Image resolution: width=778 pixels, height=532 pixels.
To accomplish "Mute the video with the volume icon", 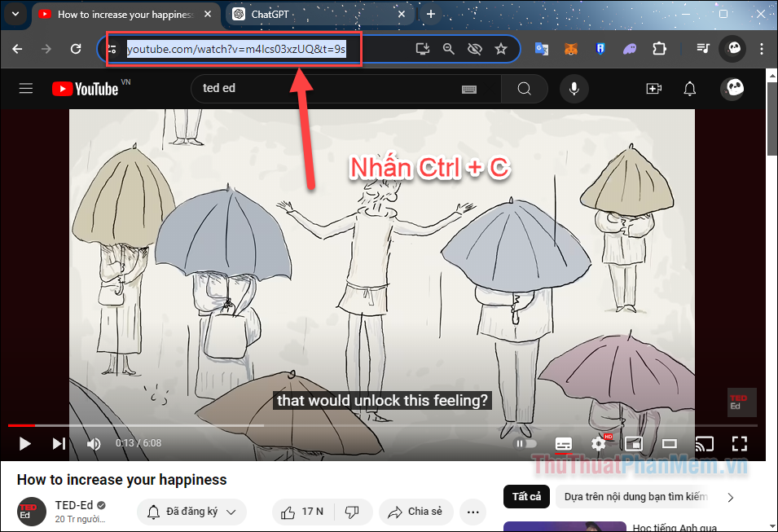I will [x=94, y=444].
